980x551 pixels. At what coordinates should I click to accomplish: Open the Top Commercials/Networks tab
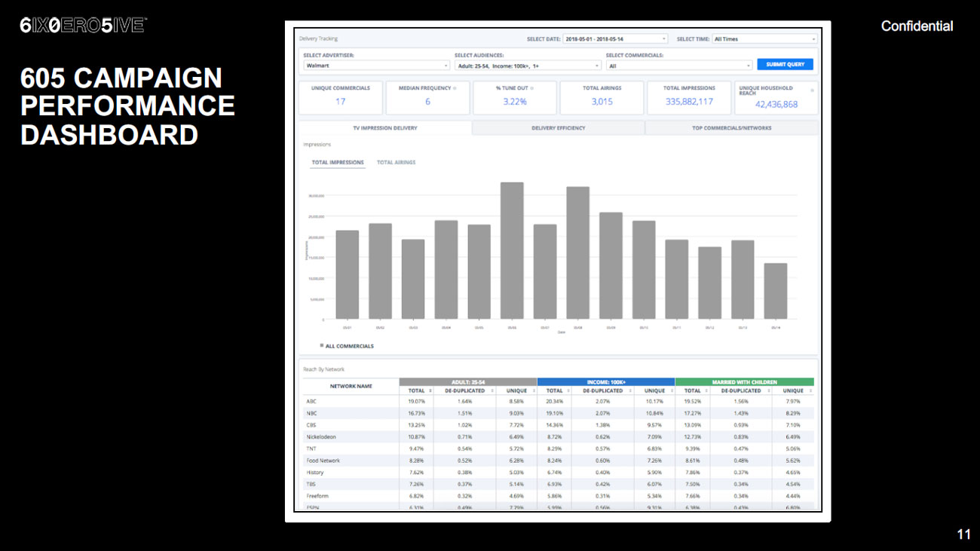point(731,128)
